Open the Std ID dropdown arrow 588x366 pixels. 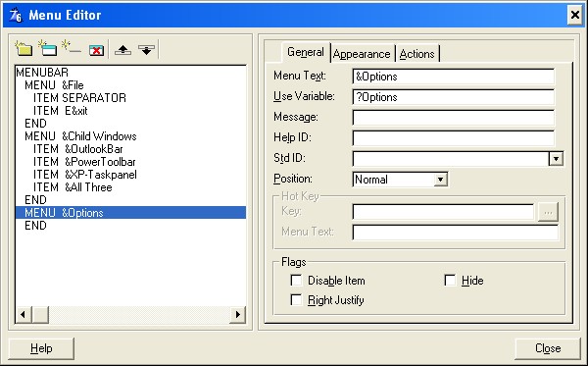(x=556, y=158)
